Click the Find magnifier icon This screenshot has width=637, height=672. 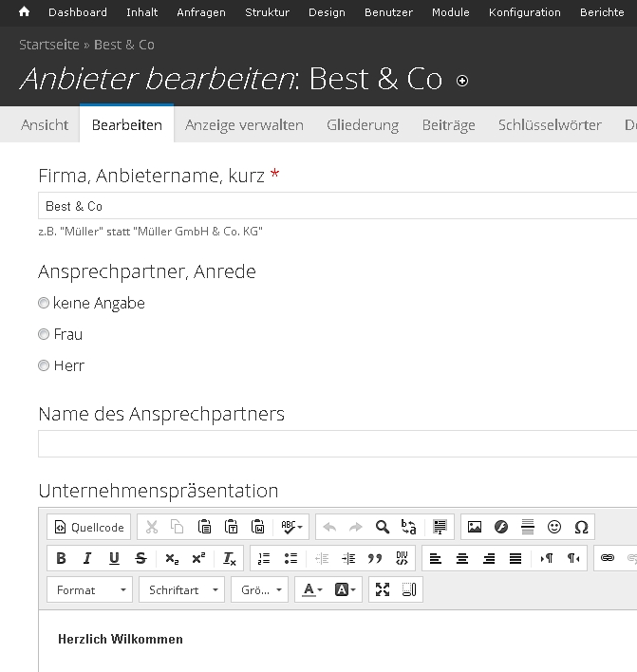(x=383, y=527)
